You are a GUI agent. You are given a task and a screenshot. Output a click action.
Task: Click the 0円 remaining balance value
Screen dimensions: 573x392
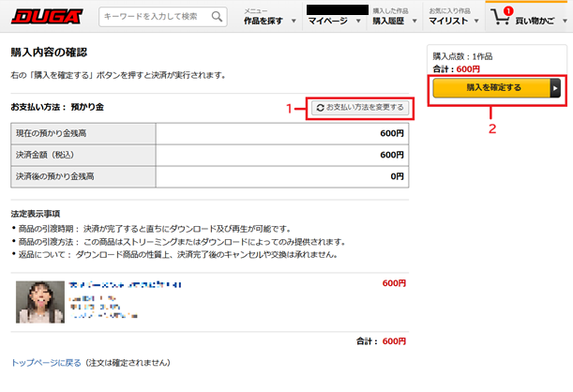tap(397, 176)
